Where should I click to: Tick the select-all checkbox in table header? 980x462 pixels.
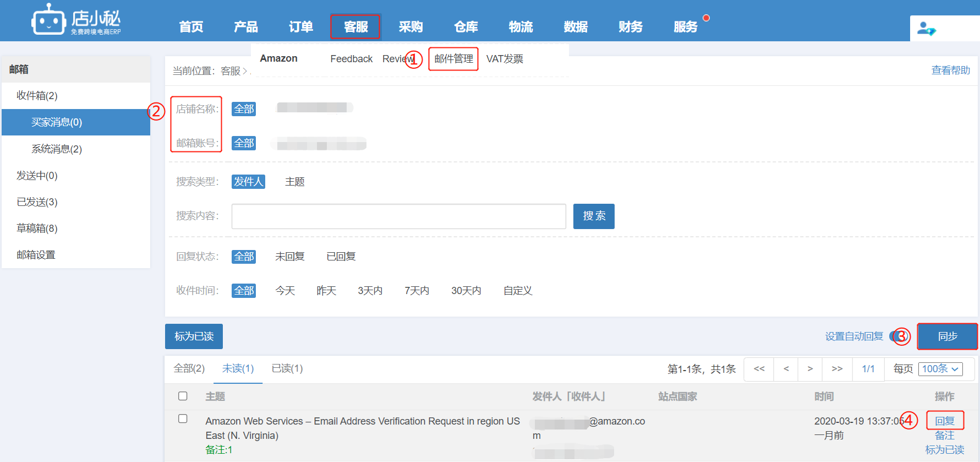(183, 396)
